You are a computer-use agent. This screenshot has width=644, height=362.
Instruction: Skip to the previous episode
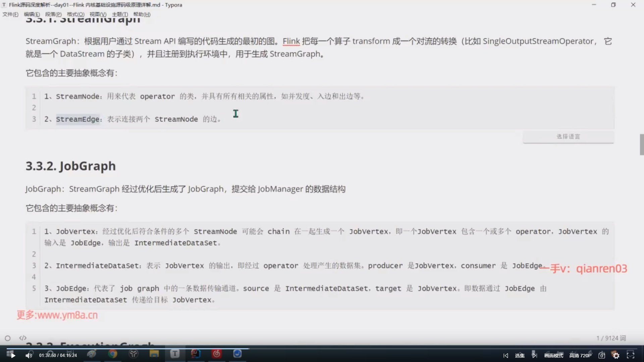pos(506,356)
